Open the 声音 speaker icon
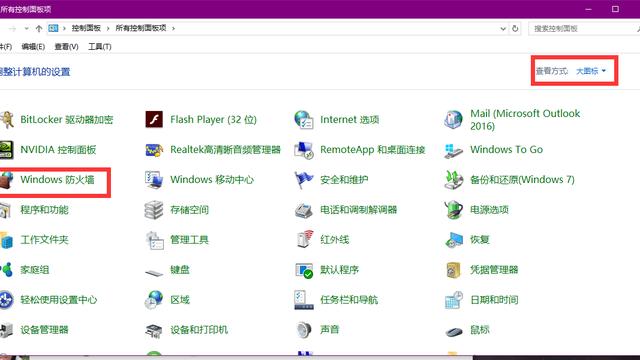This screenshot has width=640, height=360. tap(304, 330)
